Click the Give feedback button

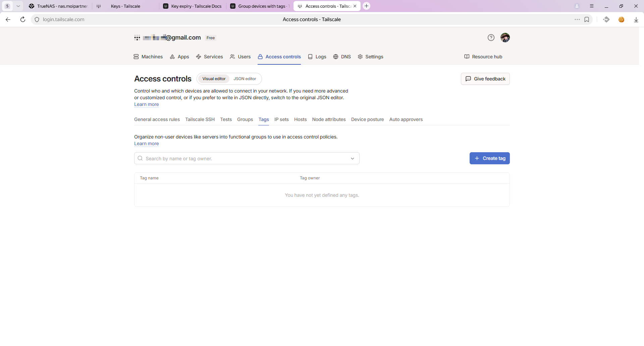point(485,79)
